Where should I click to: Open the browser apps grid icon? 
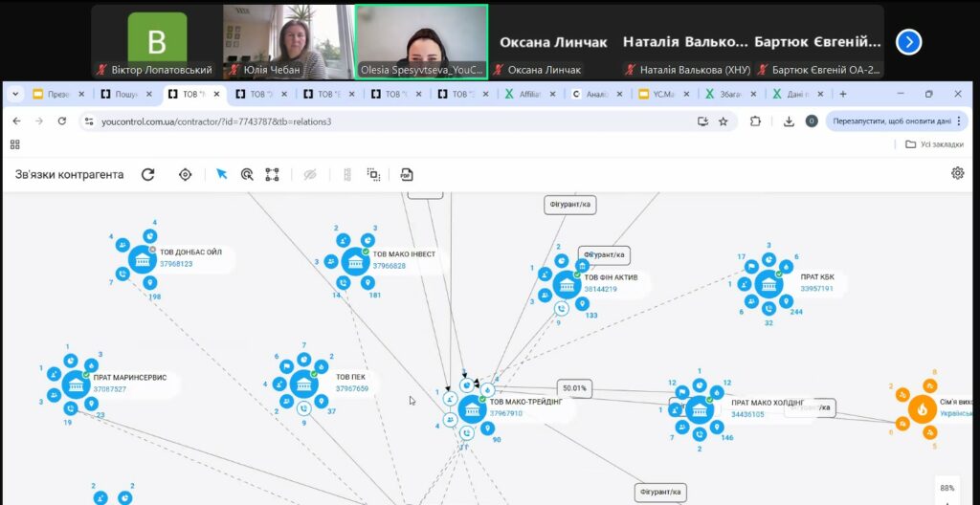15,144
